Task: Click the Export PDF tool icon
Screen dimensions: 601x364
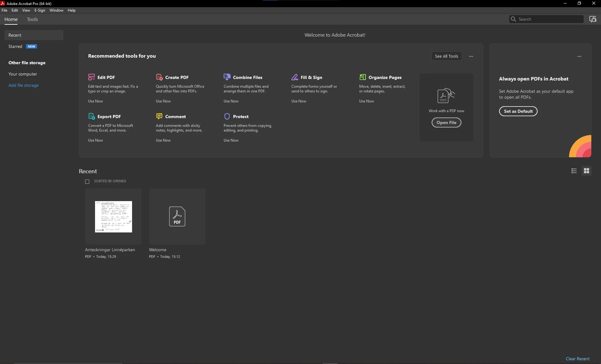Action: [92, 116]
